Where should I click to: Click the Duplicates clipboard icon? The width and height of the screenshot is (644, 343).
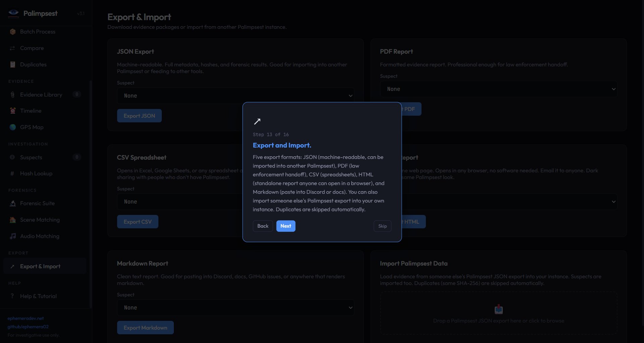pos(13,65)
